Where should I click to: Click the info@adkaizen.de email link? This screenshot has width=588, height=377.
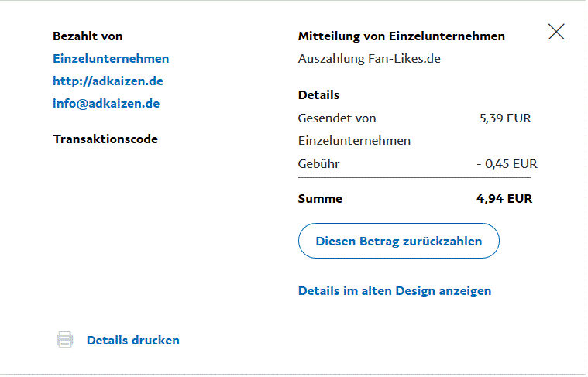point(106,104)
